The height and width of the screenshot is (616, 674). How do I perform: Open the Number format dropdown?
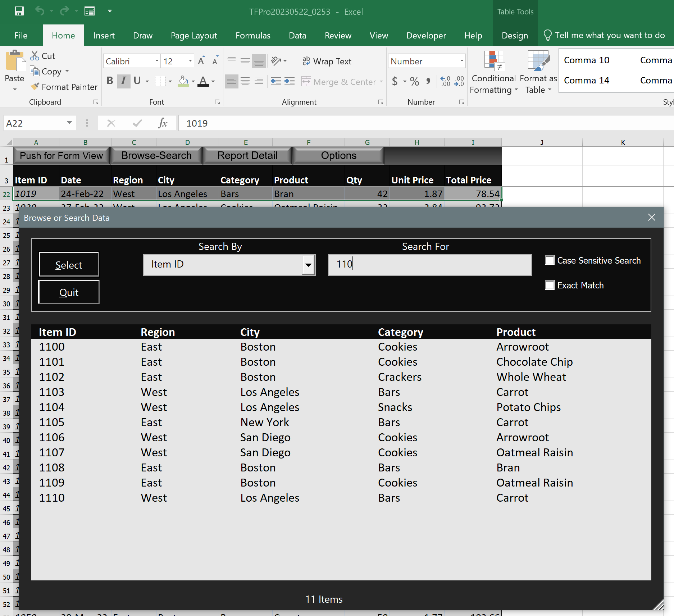[x=462, y=61]
